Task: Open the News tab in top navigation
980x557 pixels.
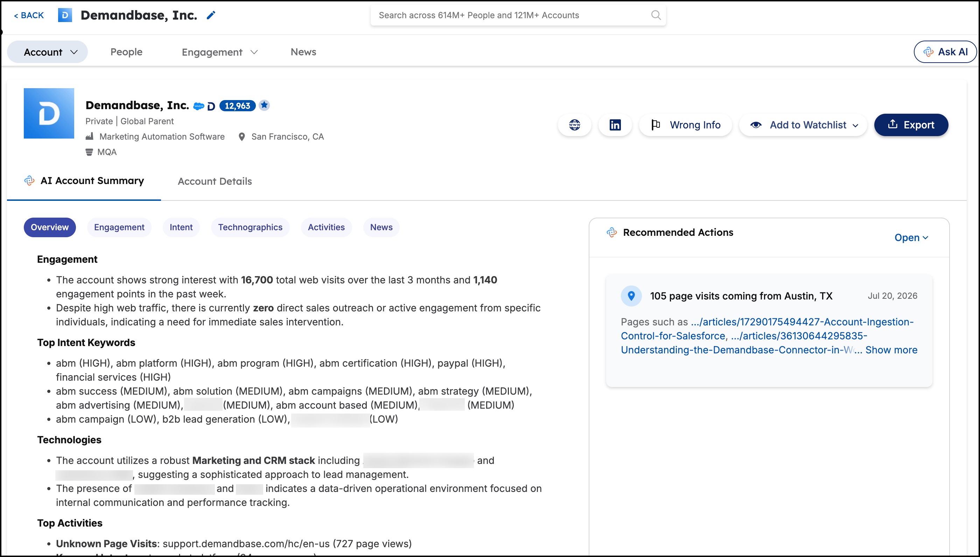Action: [x=303, y=52]
